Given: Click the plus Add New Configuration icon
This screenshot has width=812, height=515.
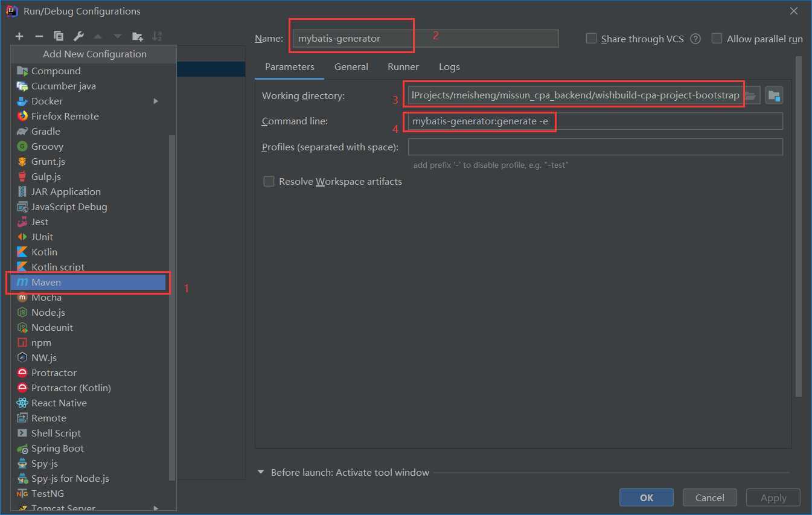Looking at the screenshot, I should click(x=19, y=36).
